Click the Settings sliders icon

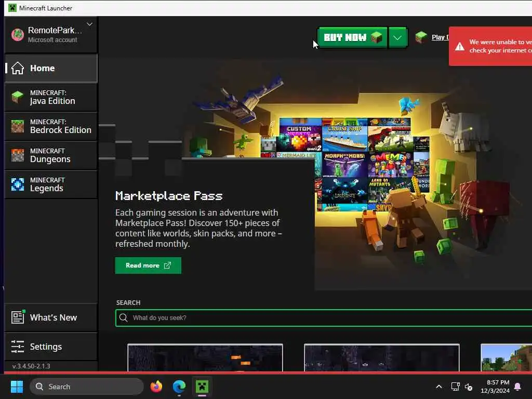(x=18, y=347)
